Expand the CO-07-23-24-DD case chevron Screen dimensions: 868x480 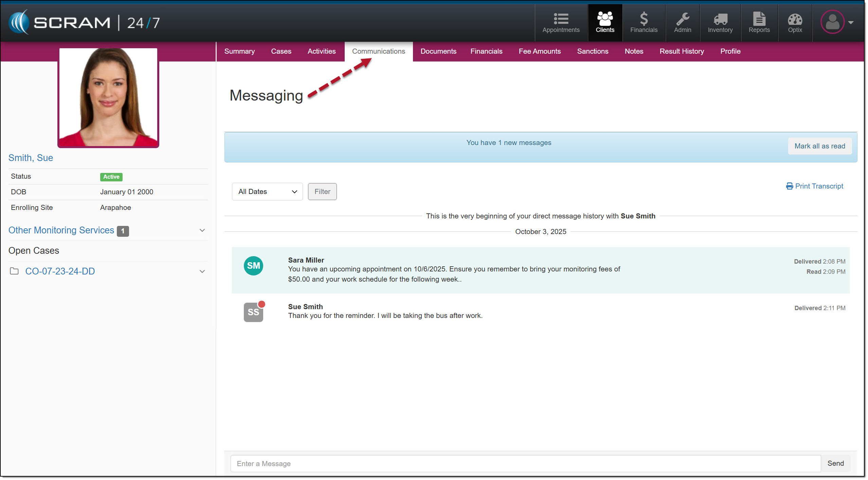202,271
